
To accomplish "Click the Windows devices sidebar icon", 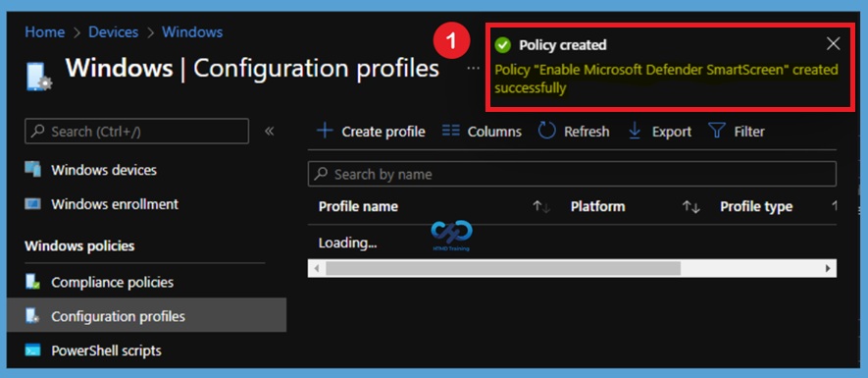I will pos(32,170).
